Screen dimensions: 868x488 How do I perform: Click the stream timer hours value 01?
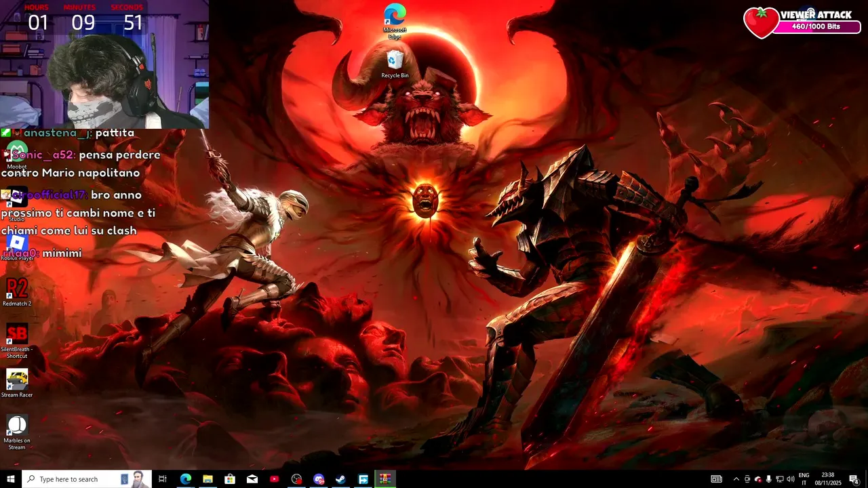click(x=38, y=23)
